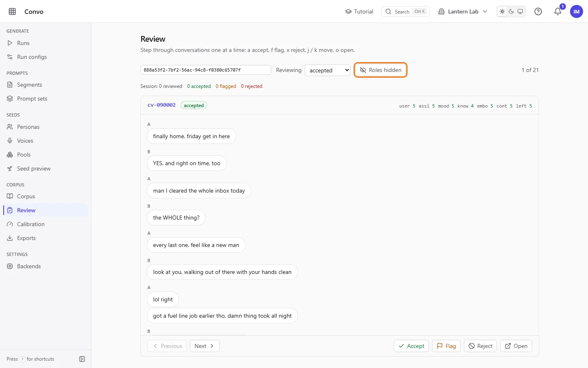Go to Previous conversation

167,346
